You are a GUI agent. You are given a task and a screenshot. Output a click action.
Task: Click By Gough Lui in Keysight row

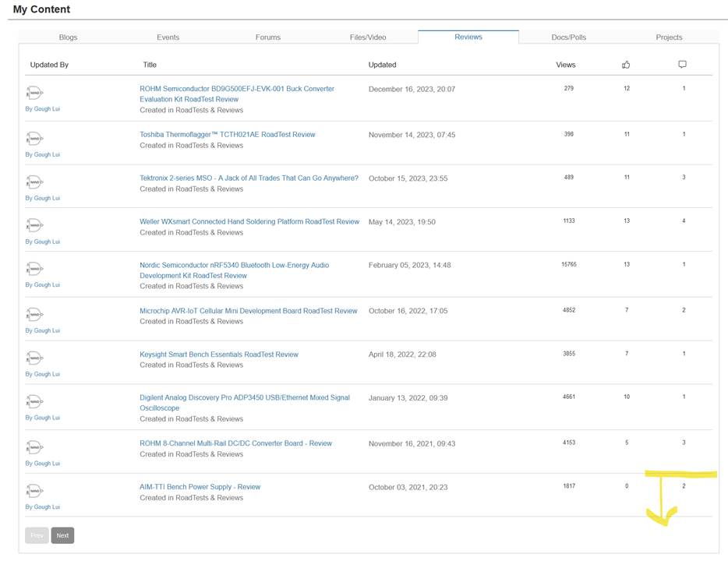[43, 374]
